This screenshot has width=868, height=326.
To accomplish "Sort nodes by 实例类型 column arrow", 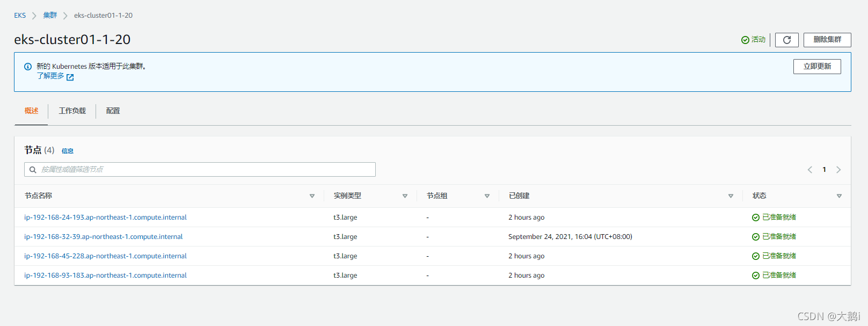I will click(405, 196).
